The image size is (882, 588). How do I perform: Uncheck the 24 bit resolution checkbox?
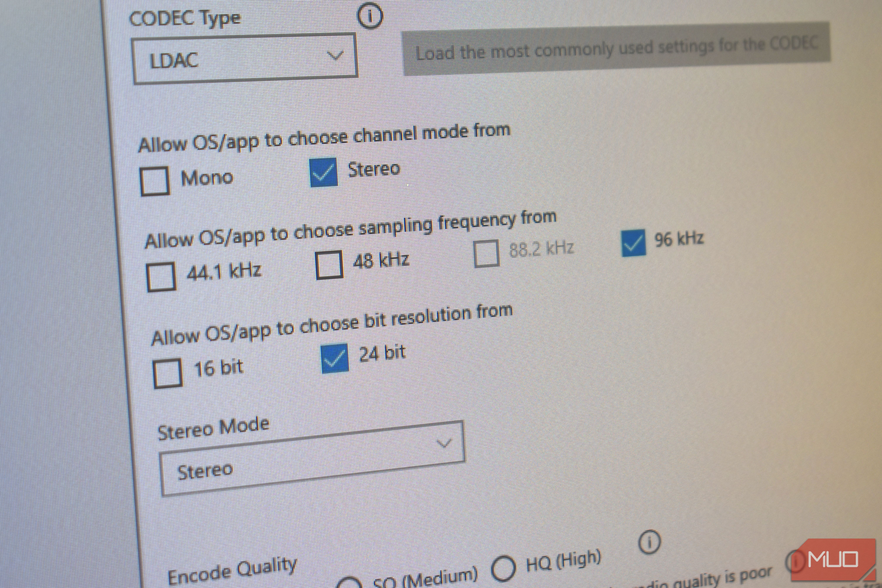click(335, 359)
